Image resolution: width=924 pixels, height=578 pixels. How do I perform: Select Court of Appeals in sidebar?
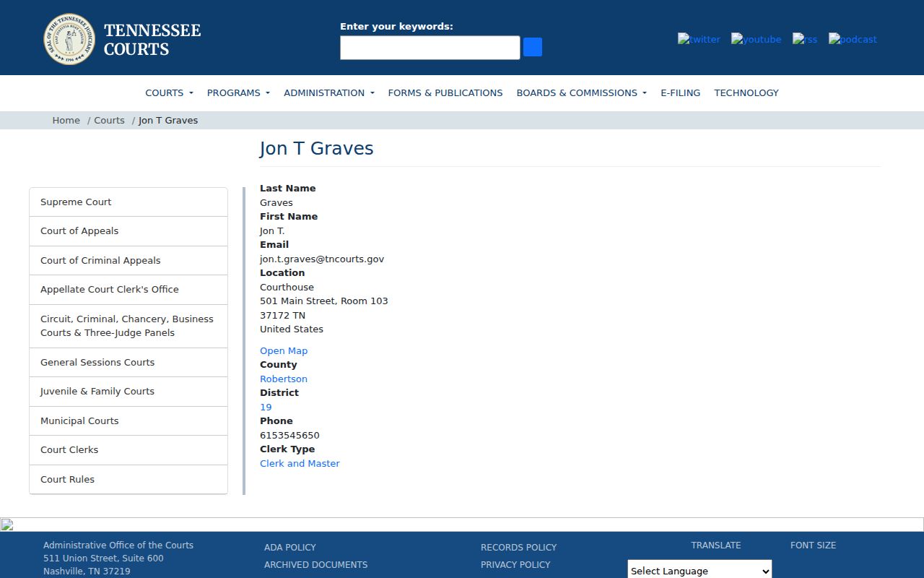coord(128,231)
